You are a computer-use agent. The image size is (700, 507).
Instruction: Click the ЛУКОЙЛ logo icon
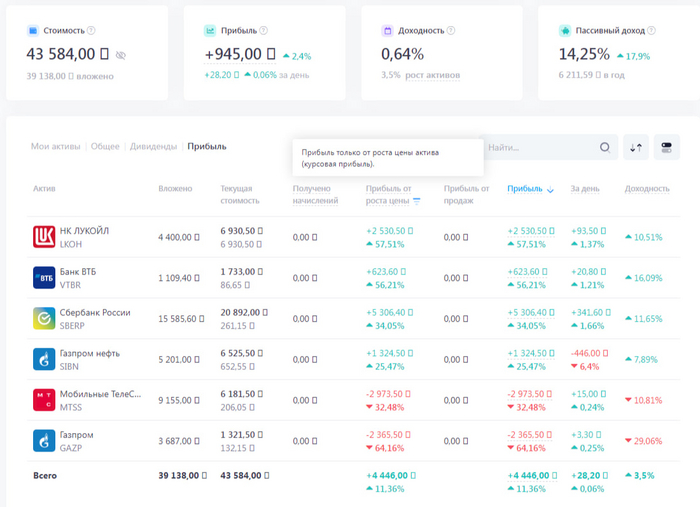[x=44, y=237]
